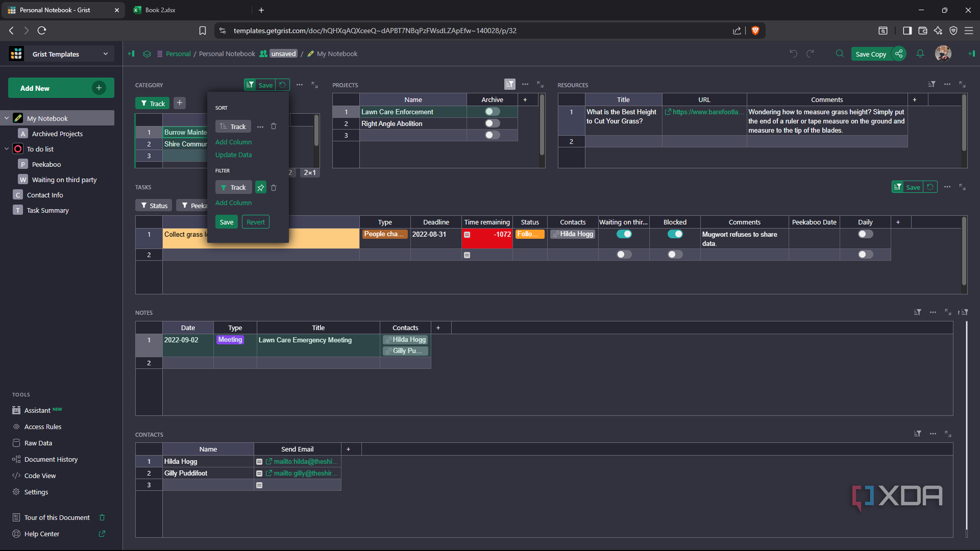Image resolution: width=980 pixels, height=551 pixels.
Task: Open the sort and filter icon on PROJECTS panel
Action: click(x=510, y=84)
